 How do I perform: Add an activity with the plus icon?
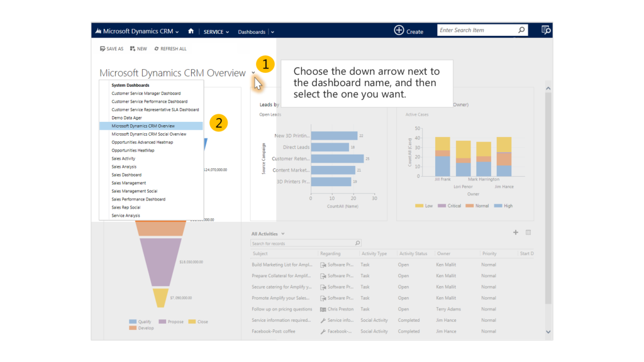point(516,233)
